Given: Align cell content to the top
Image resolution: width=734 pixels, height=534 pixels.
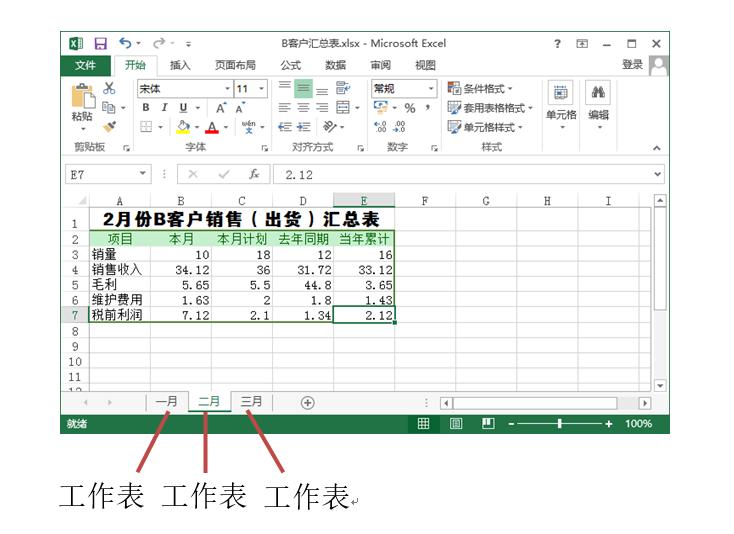Looking at the screenshot, I should tap(285, 88).
